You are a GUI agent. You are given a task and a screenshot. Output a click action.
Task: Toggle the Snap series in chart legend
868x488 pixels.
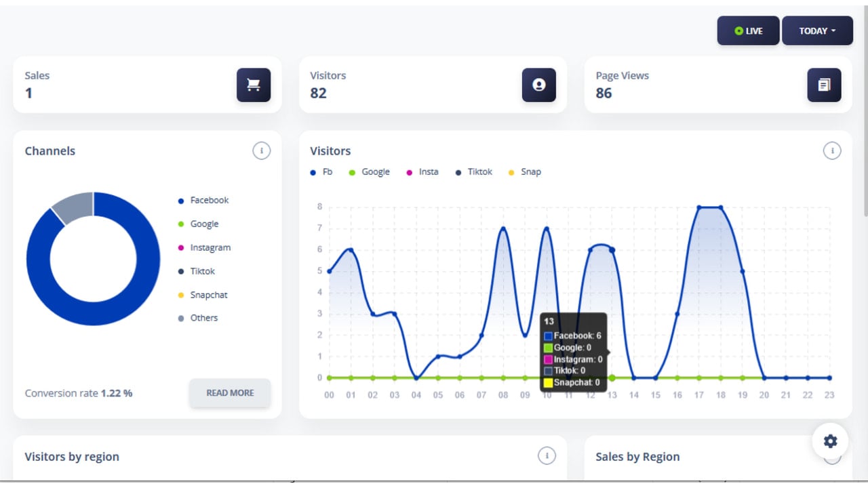coord(525,172)
